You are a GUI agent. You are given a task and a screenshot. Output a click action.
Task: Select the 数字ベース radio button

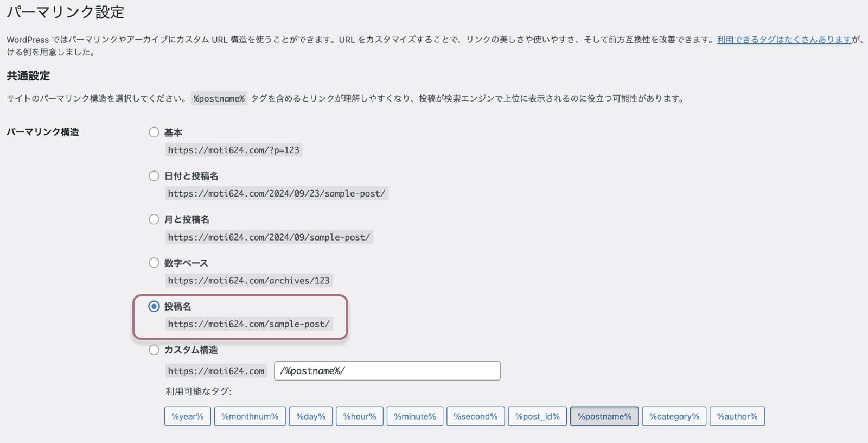(154, 263)
